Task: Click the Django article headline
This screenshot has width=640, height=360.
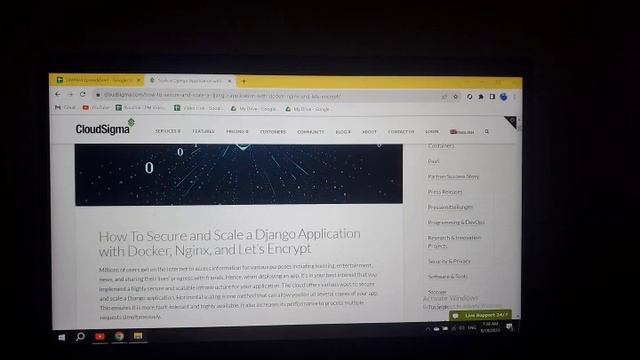Action: [229, 242]
